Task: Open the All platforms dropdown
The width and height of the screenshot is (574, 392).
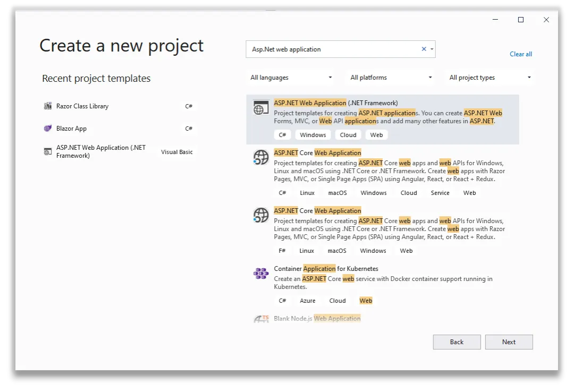Action: [391, 78]
